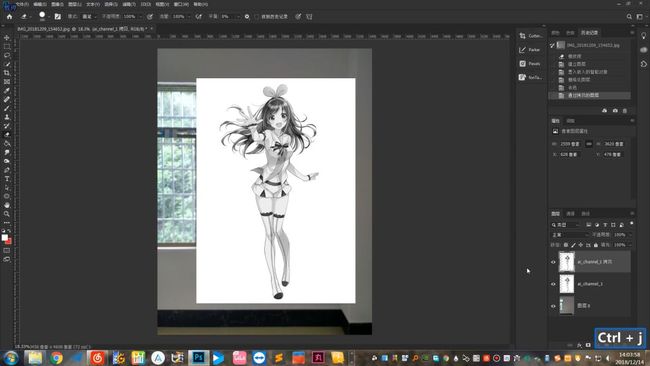The width and height of the screenshot is (650, 366).
Task: Select the Hand tool
Action: 7,205
